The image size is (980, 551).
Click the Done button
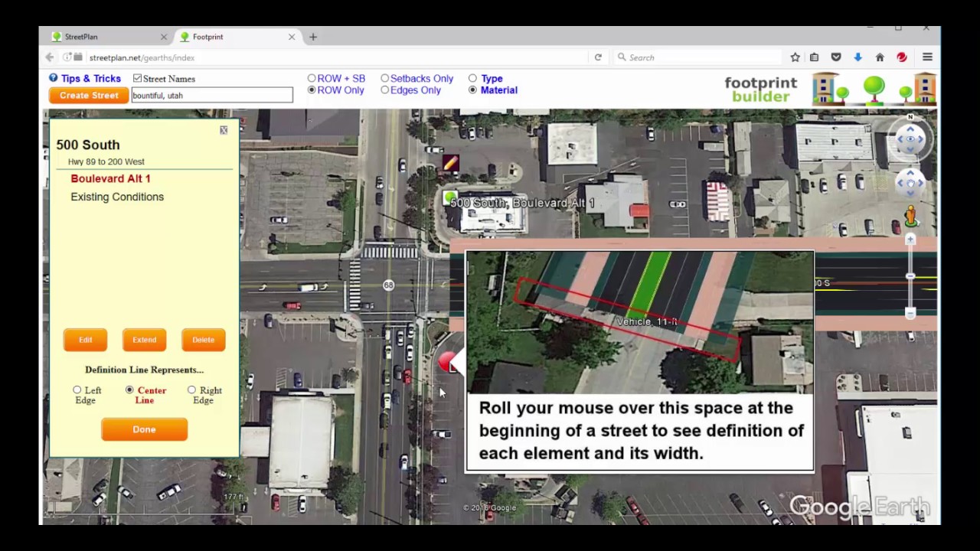(144, 429)
